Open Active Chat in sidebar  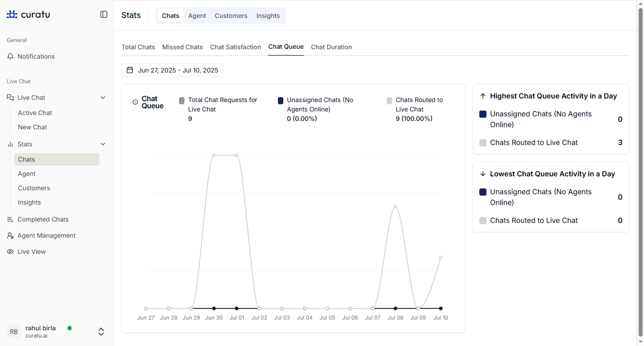point(35,113)
